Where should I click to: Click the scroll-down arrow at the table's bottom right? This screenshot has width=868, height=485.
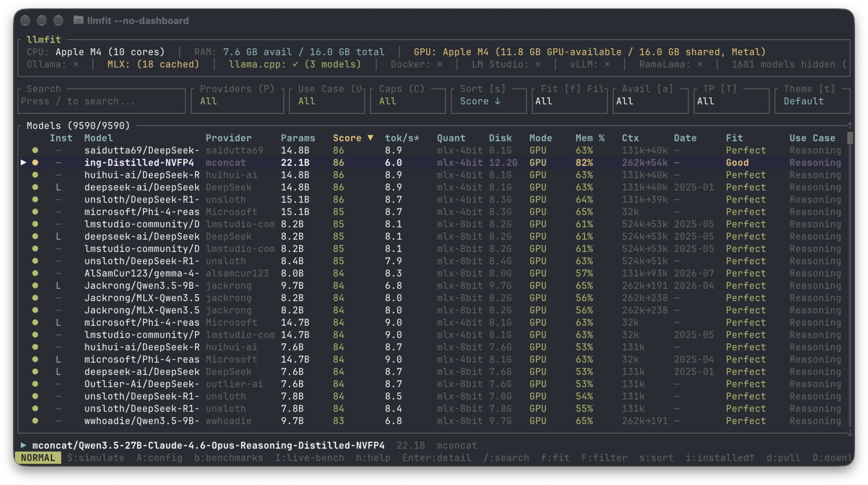point(850,433)
